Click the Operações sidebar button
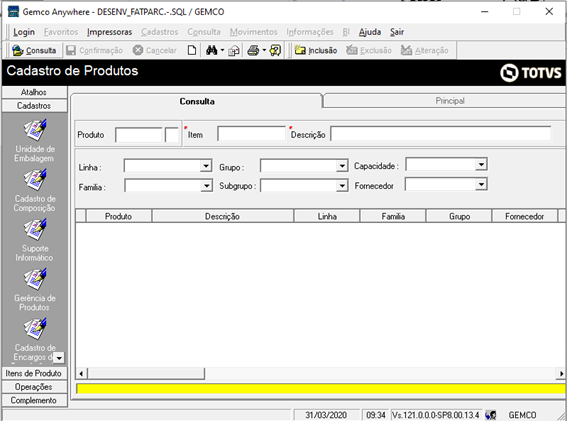The width and height of the screenshot is (567, 421). click(x=34, y=387)
